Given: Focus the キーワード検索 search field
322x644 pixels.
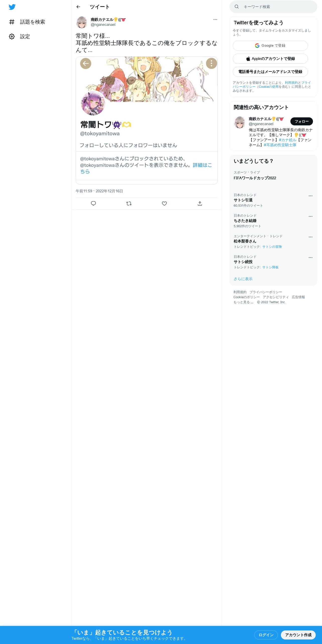Looking at the screenshot, I should click(273, 7).
